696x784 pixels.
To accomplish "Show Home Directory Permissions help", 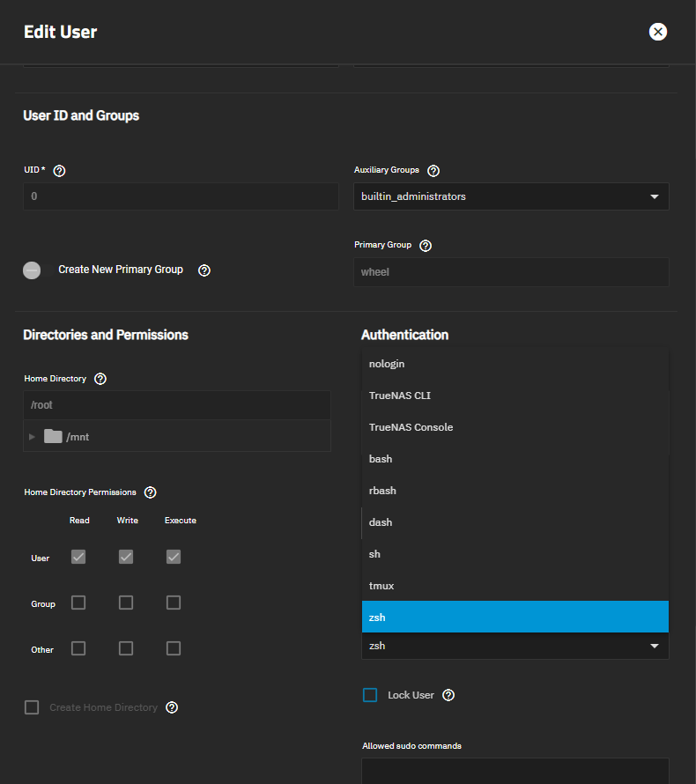I will coord(150,492).
